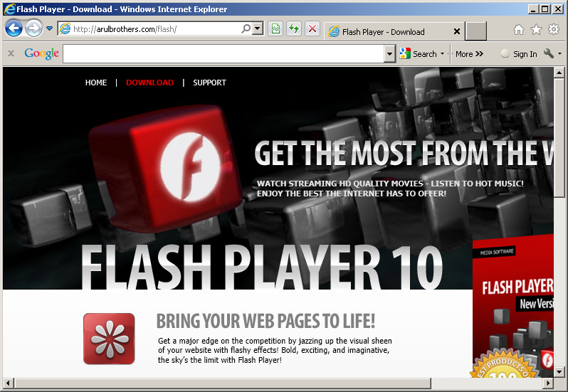Close the Flash Player - Download tab
Image resolution: width=568 pixels, height=392 pixels.
(x=457, y=31)
